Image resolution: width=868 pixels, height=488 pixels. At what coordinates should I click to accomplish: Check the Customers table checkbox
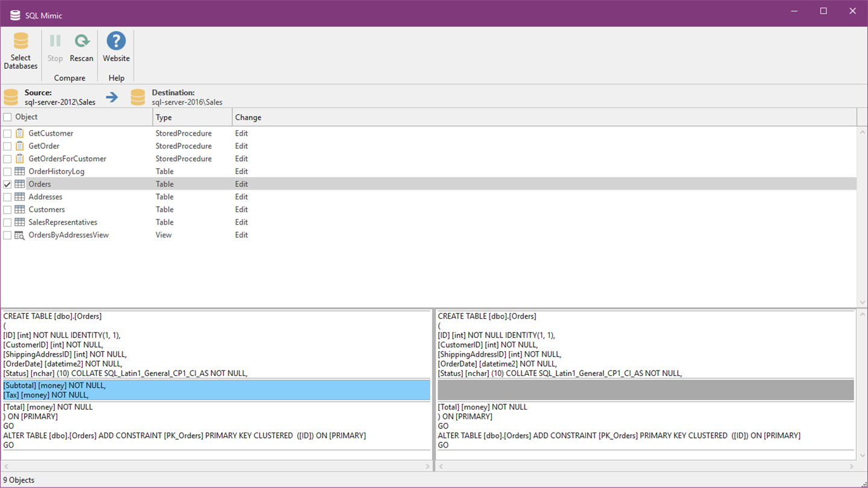7,210
